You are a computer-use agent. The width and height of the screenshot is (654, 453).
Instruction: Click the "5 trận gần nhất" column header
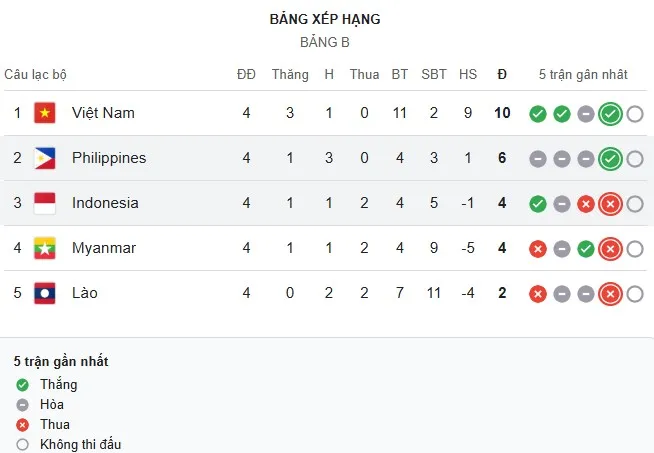click(583, 74)
